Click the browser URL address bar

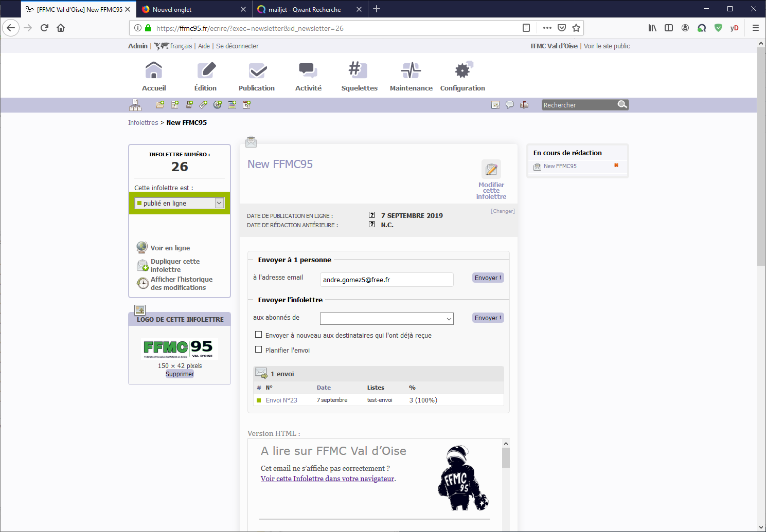click(337, 28)
